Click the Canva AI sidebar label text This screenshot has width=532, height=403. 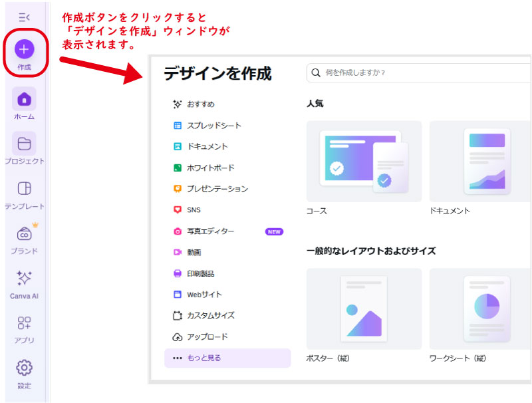tap(24, 296)
